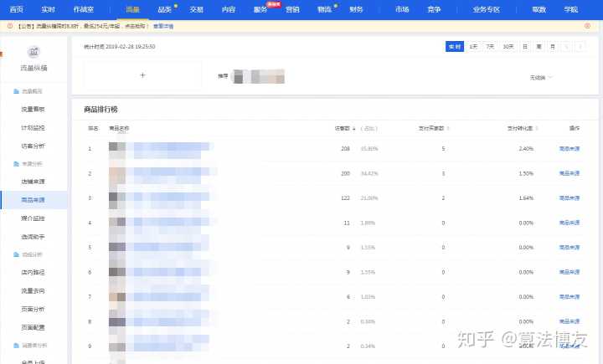Switch the time range to 30天

click(508, 47)
